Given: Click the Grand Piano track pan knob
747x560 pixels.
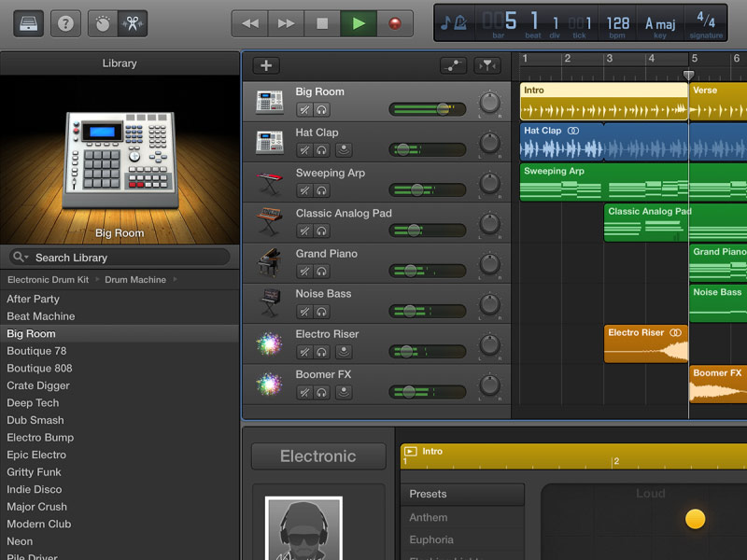Looking at the screenshot, I should (489, 263).
